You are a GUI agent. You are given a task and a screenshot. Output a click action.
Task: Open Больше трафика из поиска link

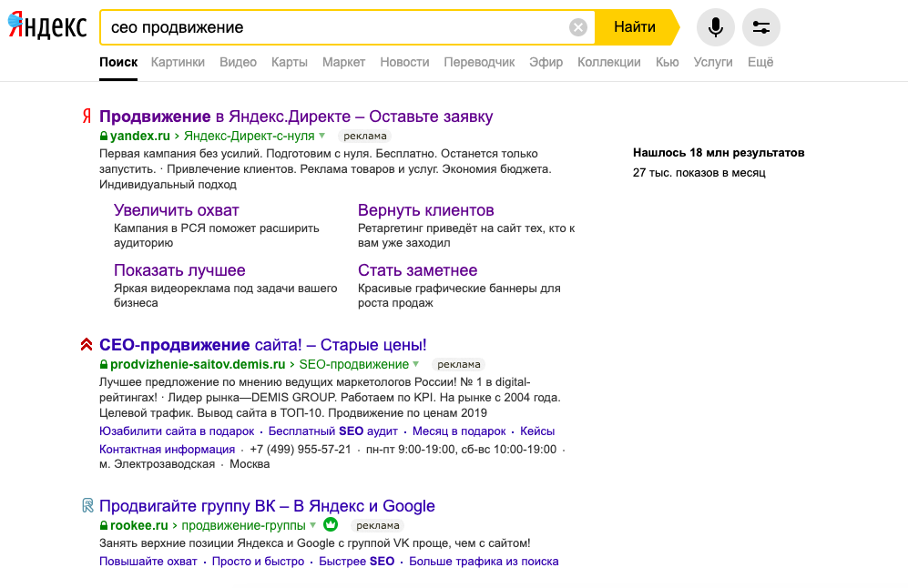pyautogui.click(x=485, y=562)
